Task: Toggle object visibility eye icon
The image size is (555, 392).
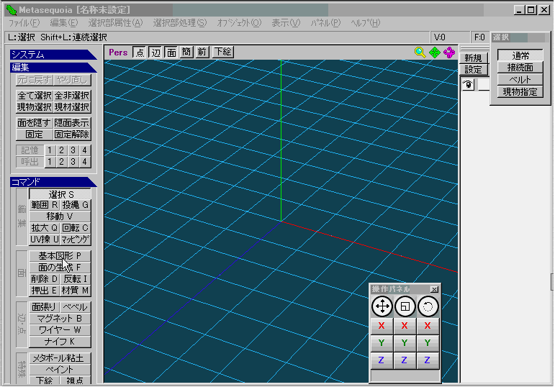Action: [x=469, y=85]
